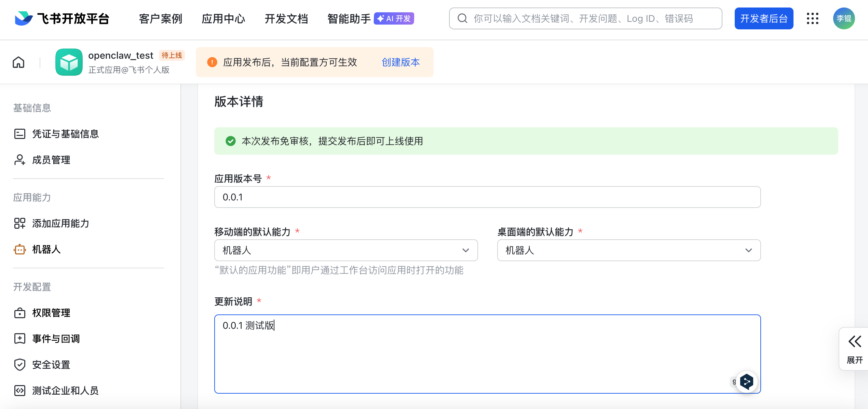Open 智能助手 AI 开发 menu item
Screen dimensions: 868x409
pos(370,18)
